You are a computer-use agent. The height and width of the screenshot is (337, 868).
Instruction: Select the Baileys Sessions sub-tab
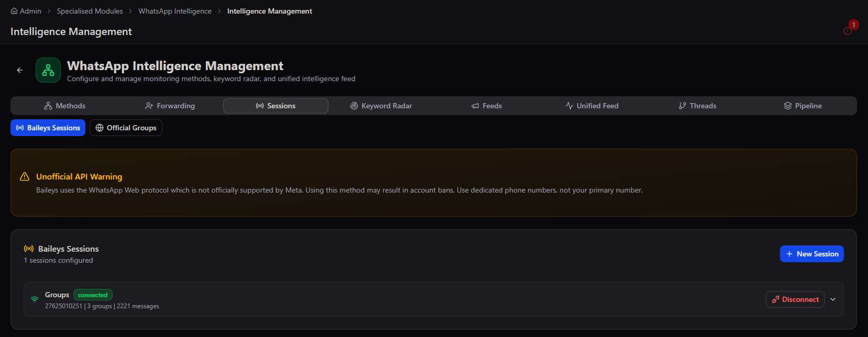click(x=48, y=128)
